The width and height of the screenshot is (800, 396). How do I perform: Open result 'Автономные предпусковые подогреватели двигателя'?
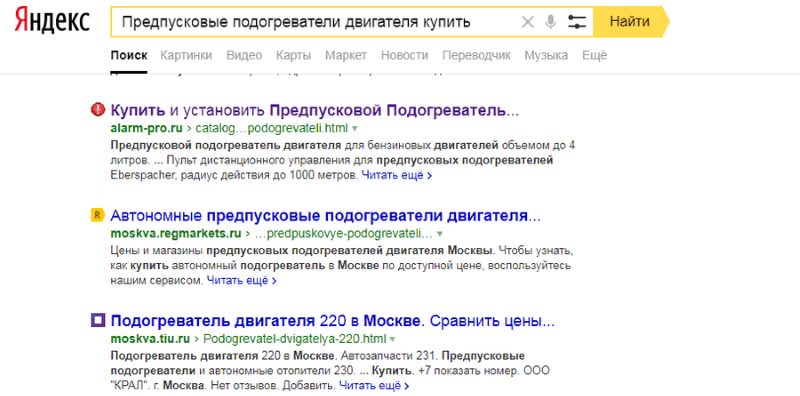[x=326, y=216]
